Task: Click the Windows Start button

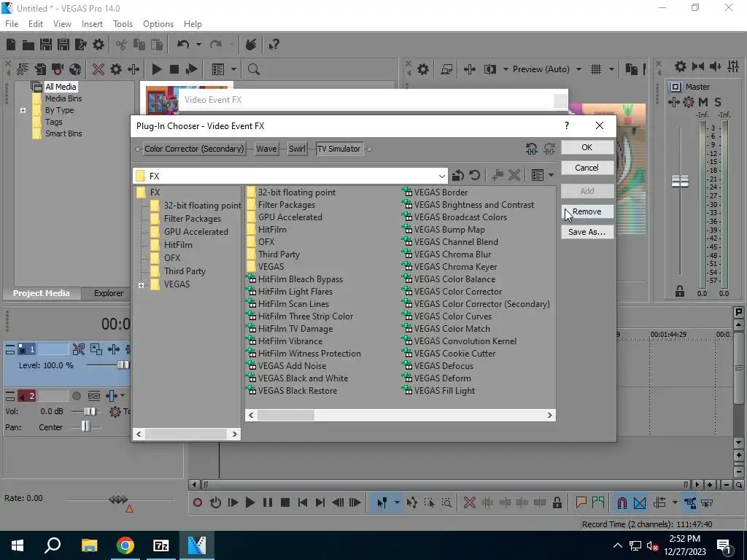Action: coord(18,545)
